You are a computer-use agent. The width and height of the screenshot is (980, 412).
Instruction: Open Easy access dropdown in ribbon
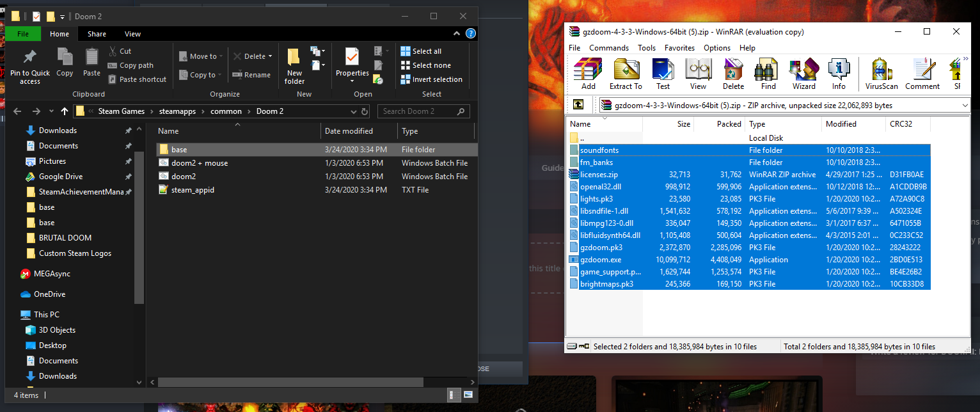click(x=318, y=65)
